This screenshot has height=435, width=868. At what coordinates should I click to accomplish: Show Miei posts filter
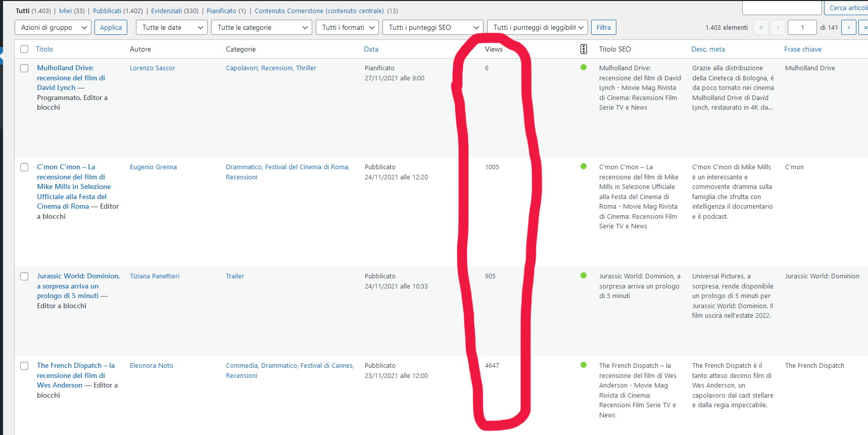pyautogui.click(x=72, y=11)
